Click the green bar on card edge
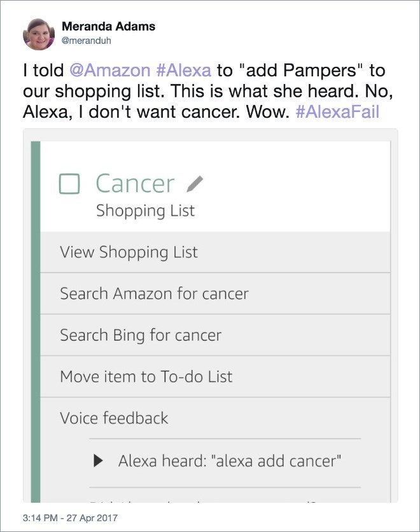This screenshot has height=532, width=420. click(x=35, y=321)
